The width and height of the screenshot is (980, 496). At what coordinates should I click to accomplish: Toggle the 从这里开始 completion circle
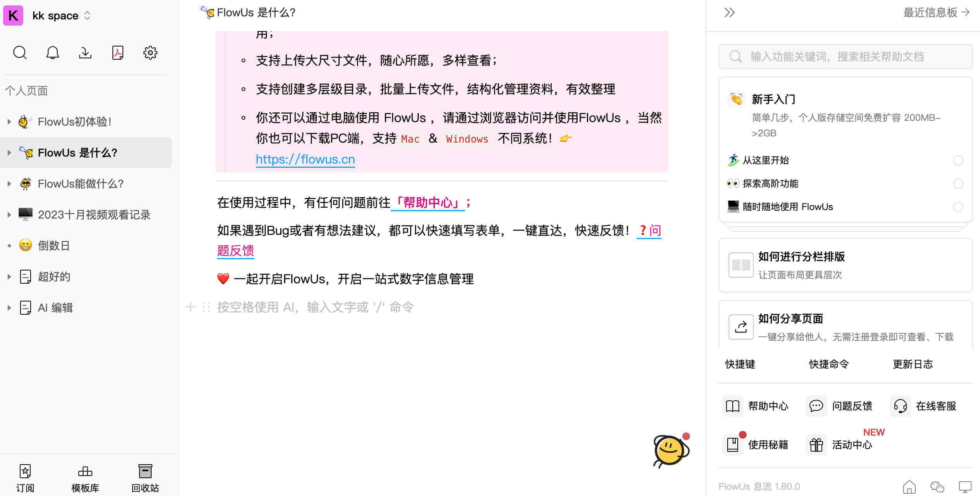tap(958, 160)
